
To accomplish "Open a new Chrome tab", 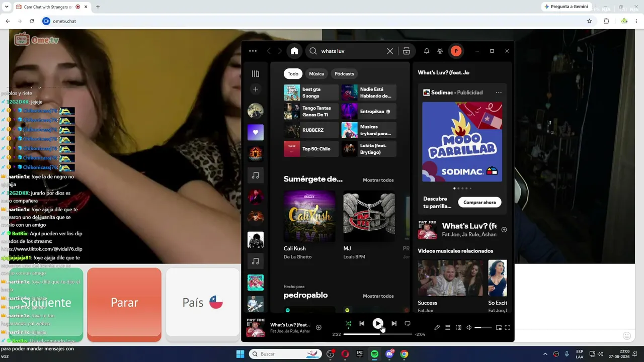I will (x=98, y=7).
